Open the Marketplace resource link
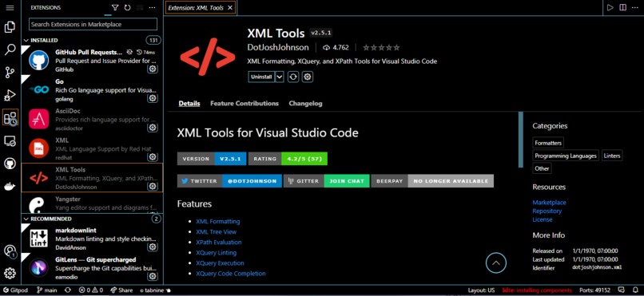This screenshot has width=644, height=296. click(549, 203)
